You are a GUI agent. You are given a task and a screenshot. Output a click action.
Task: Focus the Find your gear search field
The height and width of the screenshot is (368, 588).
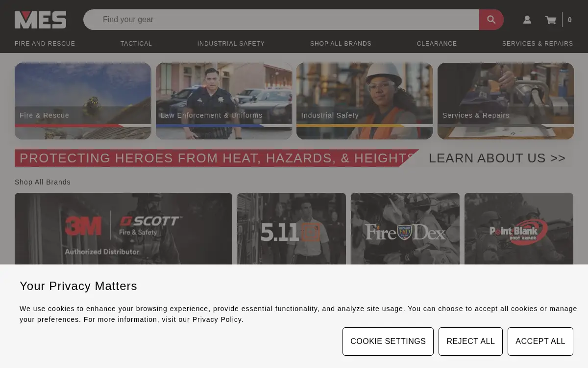tap(281, 20)
